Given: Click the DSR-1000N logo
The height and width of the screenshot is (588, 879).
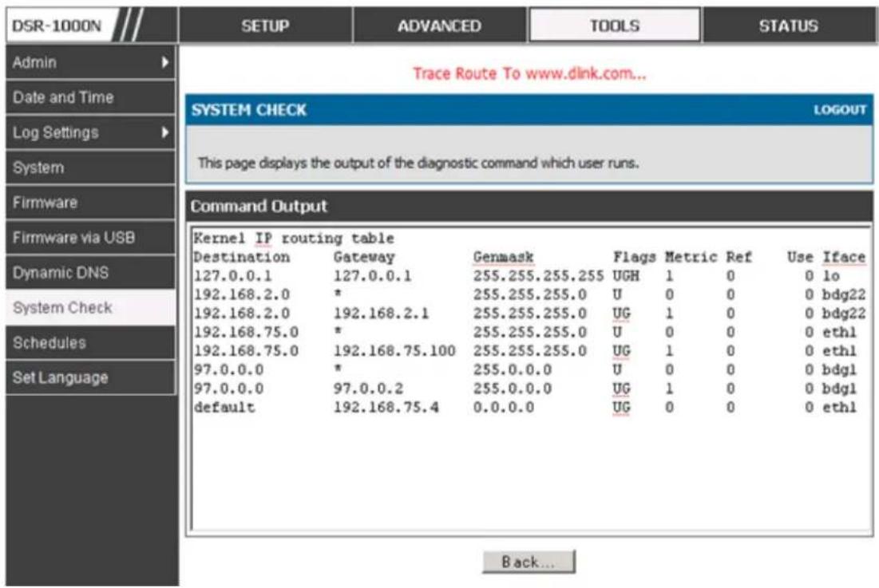Looking at the screenshot, I should pyautogui.click(x=57, y=26).
